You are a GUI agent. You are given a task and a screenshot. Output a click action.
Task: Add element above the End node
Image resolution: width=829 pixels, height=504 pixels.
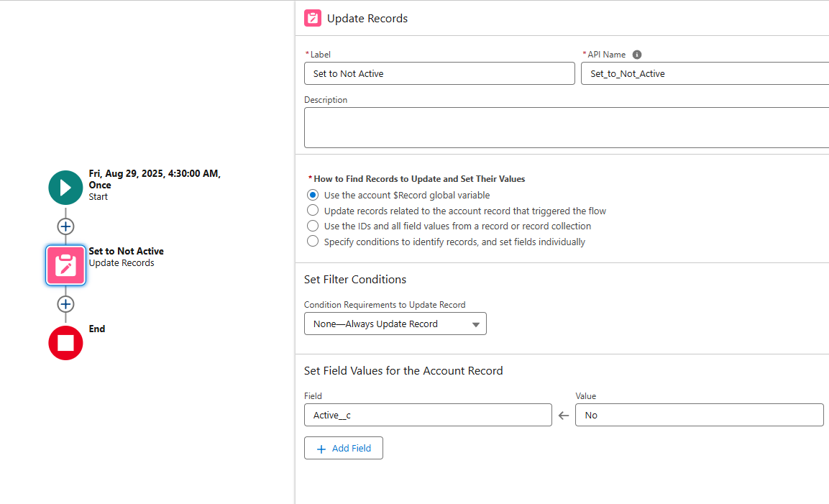tap(65, 304)
